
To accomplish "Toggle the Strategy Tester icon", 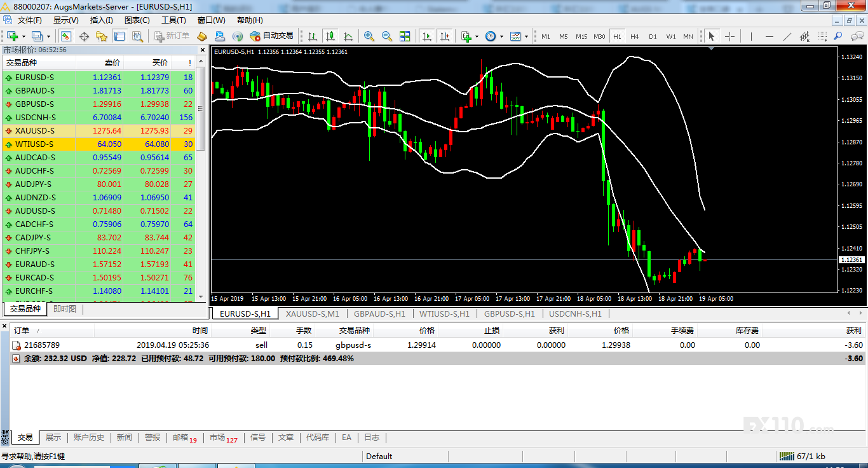I will pos(137,36).
